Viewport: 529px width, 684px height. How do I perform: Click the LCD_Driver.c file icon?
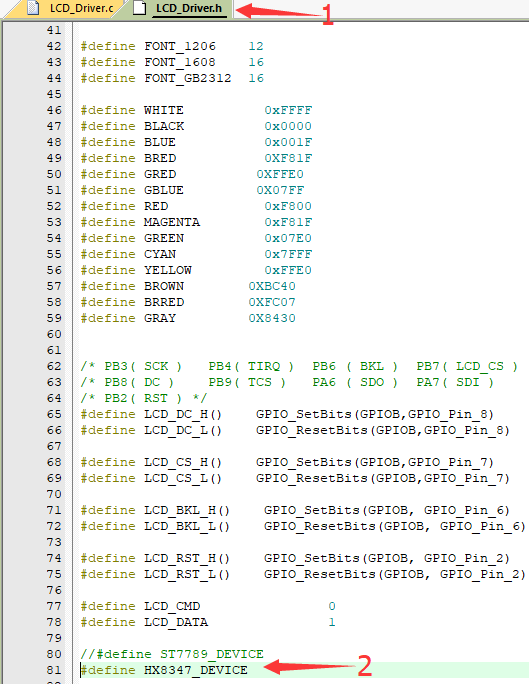click(33, 8)
